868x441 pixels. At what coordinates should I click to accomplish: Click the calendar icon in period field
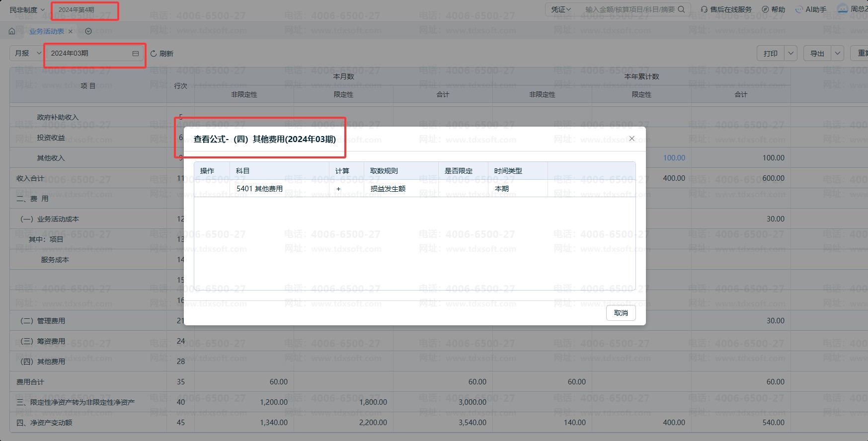(135, 53)
